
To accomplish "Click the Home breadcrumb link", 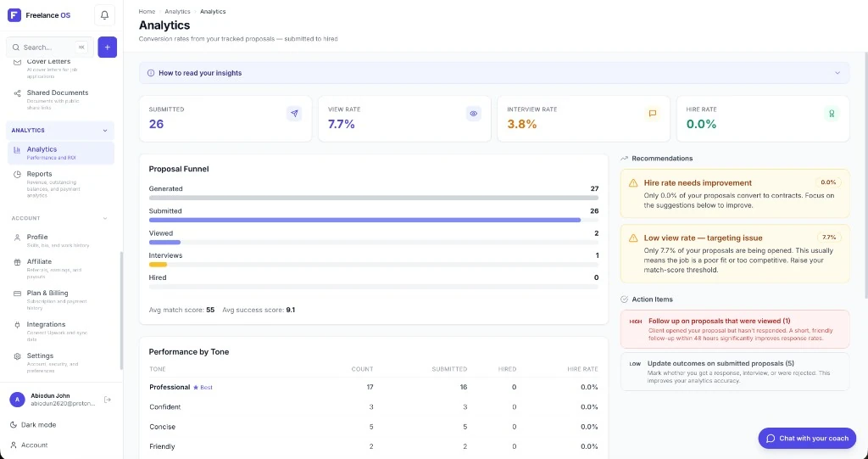I will pyautogui.click(x=147, y=12).
